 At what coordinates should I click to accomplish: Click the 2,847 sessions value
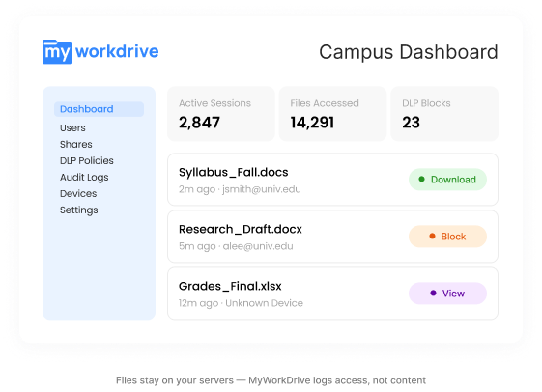coord(199,123)
